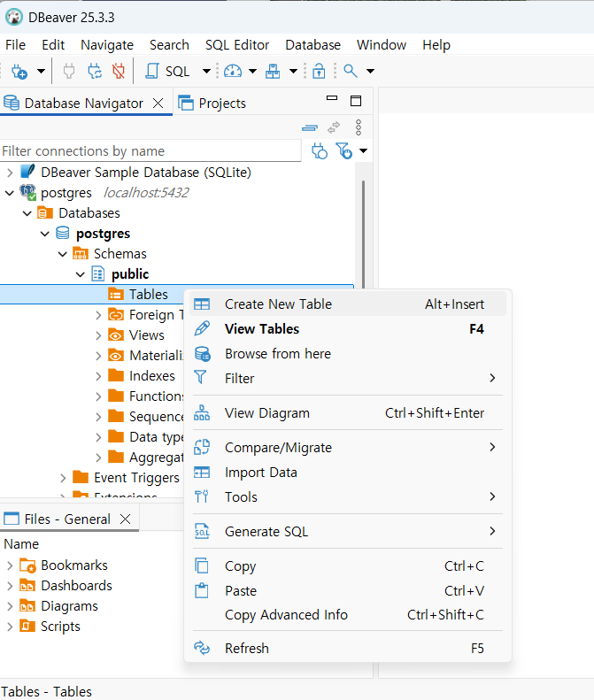Open a new SQL script editor
Screen dimensions: 594x700
(x=167, y=71)
